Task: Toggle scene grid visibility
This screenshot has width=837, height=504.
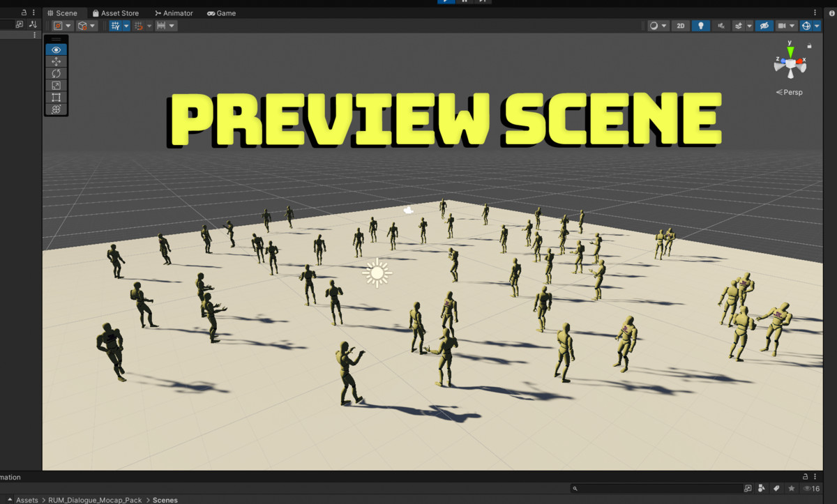Action: (x=116, y=26)
